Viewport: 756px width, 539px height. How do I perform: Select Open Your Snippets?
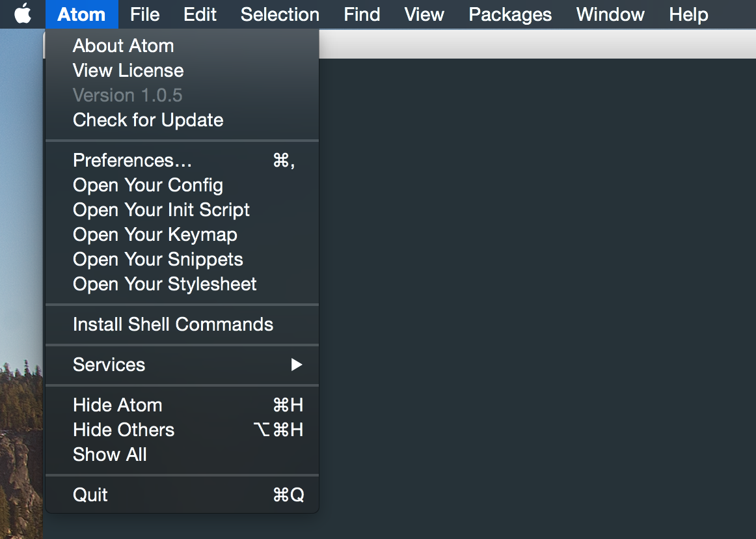pos(182,259)
